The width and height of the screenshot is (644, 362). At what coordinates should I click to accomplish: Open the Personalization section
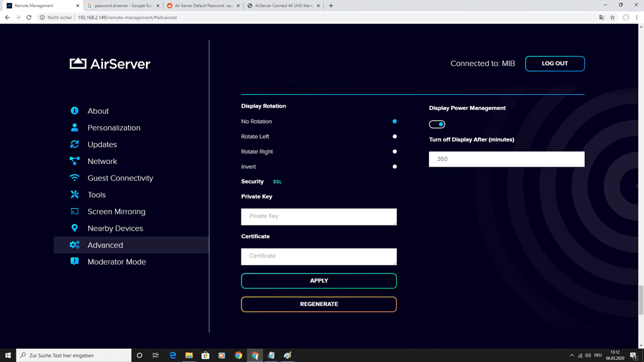pos(114,128)
